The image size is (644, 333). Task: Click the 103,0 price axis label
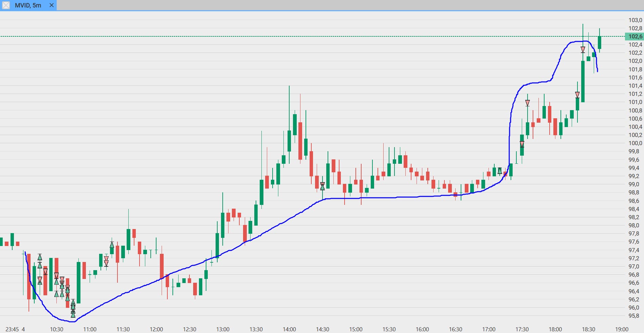(x=635, y=20)
